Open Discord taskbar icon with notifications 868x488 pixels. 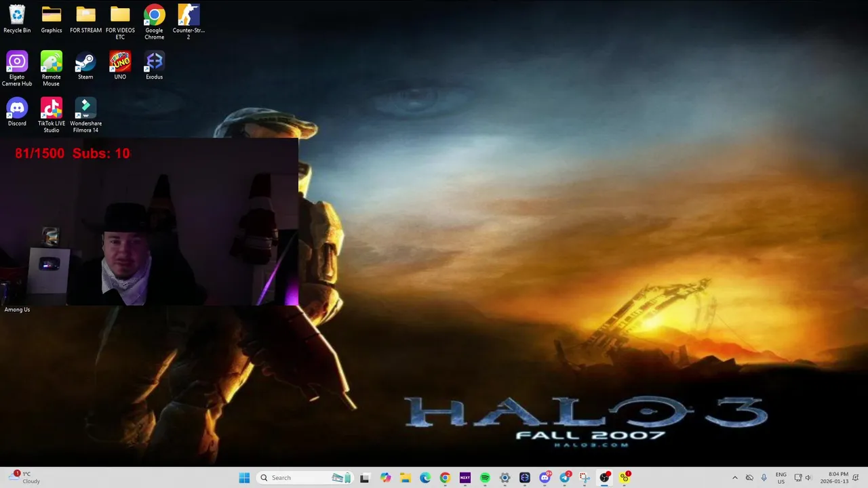(545, 478)
